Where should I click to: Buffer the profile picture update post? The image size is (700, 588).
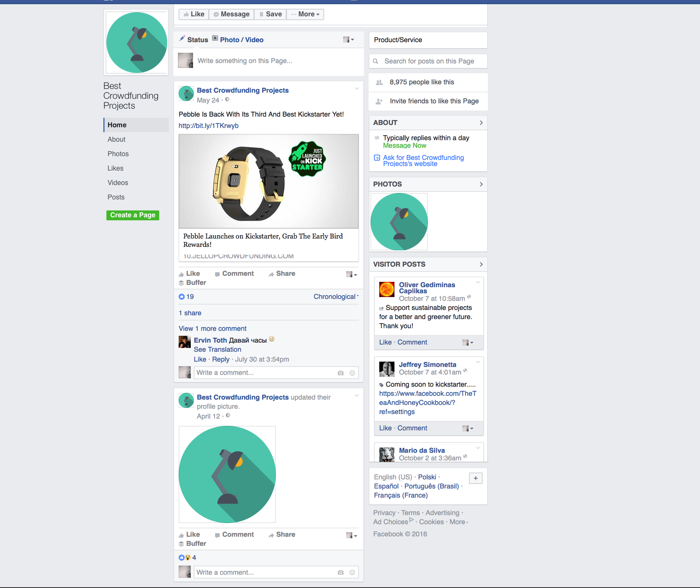pyautogui.click(x=192, y=544)
